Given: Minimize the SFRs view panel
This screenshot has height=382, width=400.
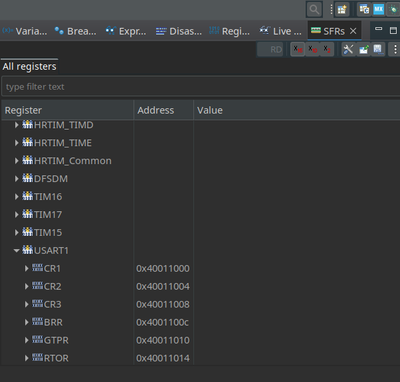Looking at the screenshot, I should 379,29.
